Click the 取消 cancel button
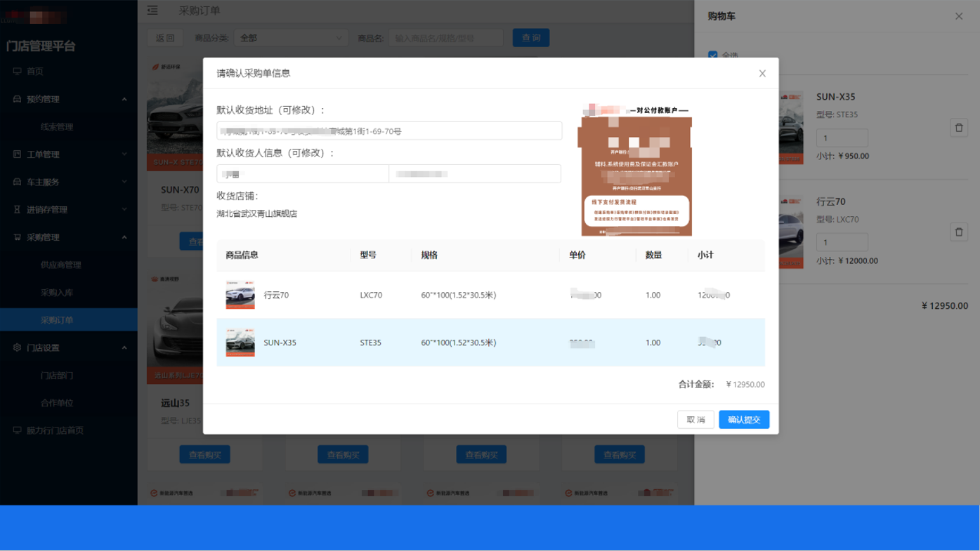This screenshot has width=980, height=551. point(695,420)
